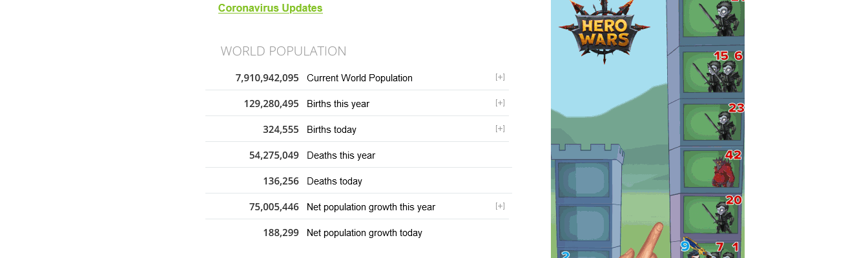Click the Hero Wars logo
868x258 pixels.
click(604, 32)
